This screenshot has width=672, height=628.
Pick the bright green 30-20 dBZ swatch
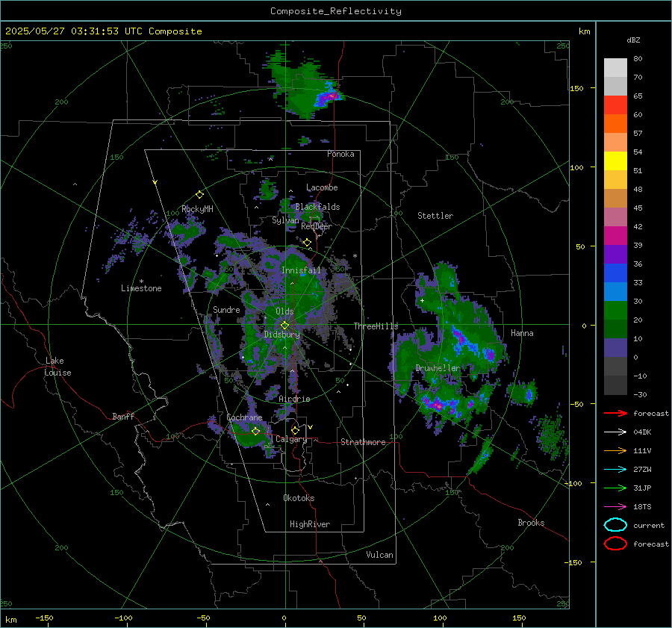tap(615, 311)
